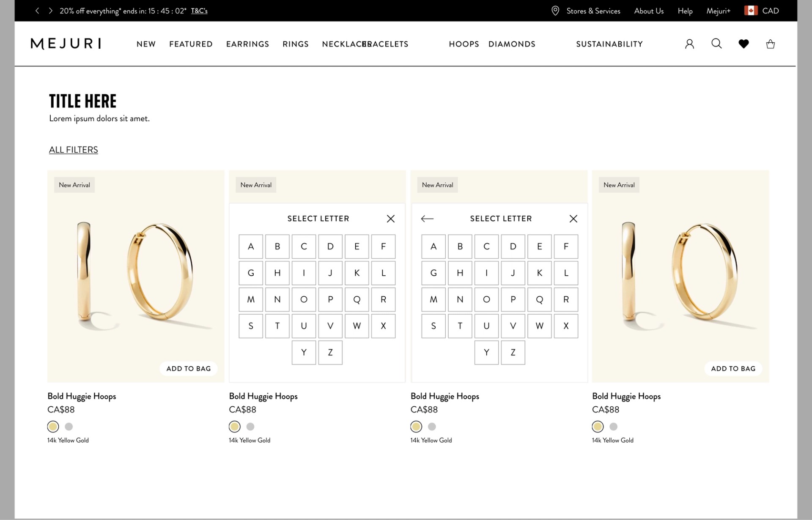
Task: Select silver swatch on the fourth product
Action: [613, 427]
